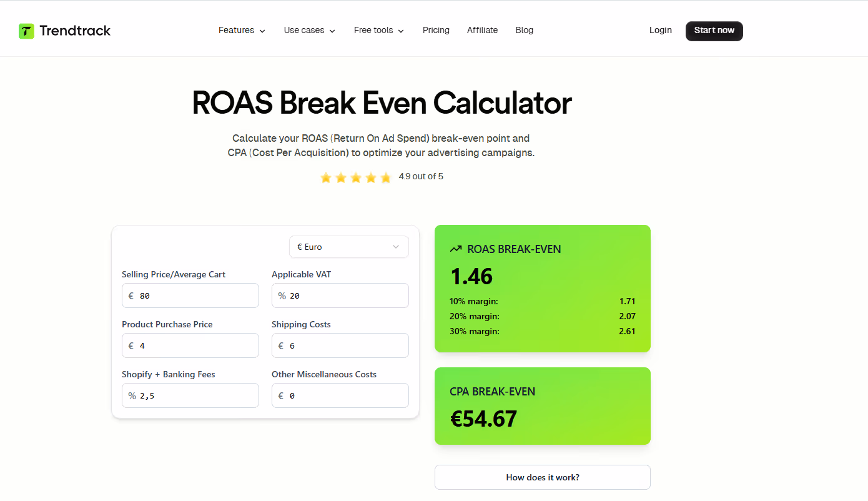
Task: Open the Euro currency selector
Action: pyautogui.click(x=348, y=247)
